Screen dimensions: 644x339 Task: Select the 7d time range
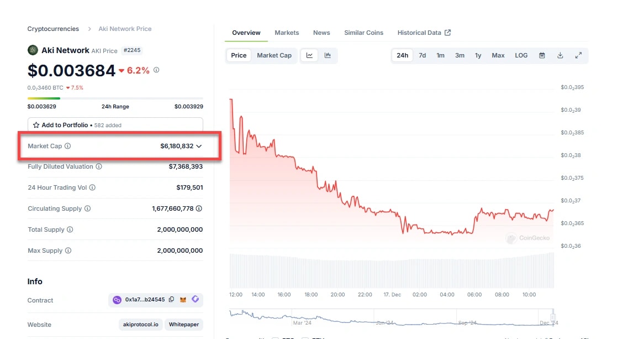[x=422, y=55]
